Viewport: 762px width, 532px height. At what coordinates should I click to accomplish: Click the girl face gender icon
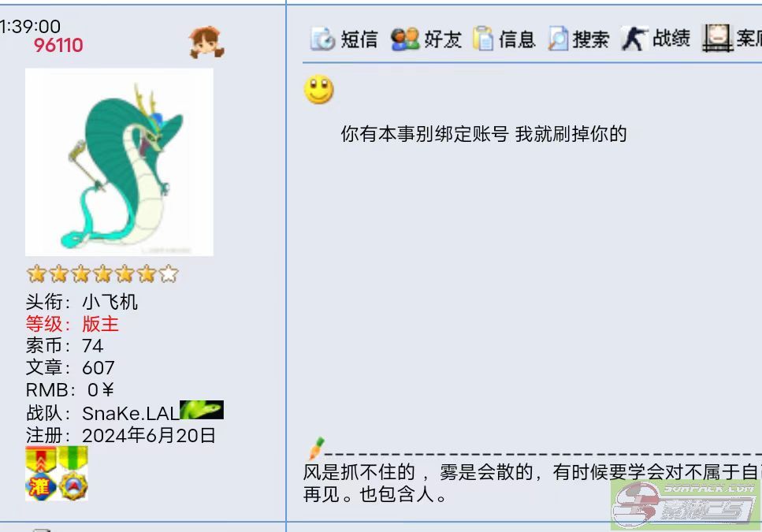click(x=206, y=43)
